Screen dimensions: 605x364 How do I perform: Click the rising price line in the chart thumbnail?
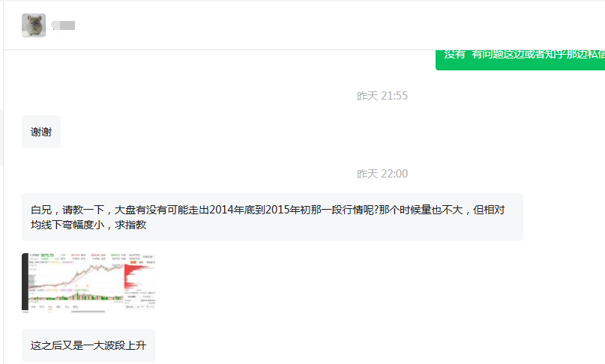coord(77,275)
